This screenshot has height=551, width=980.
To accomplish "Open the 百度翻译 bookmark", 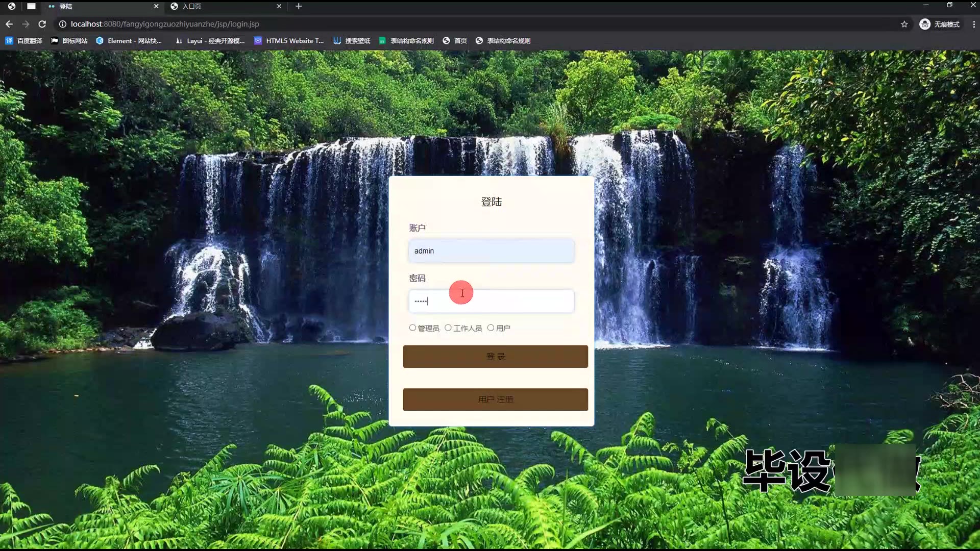I will (23, 41).
